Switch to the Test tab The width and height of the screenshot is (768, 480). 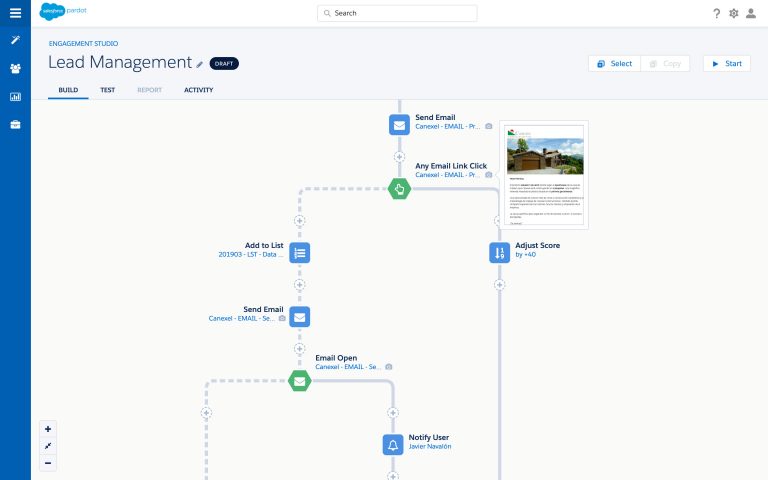click(x=107, y=90)
